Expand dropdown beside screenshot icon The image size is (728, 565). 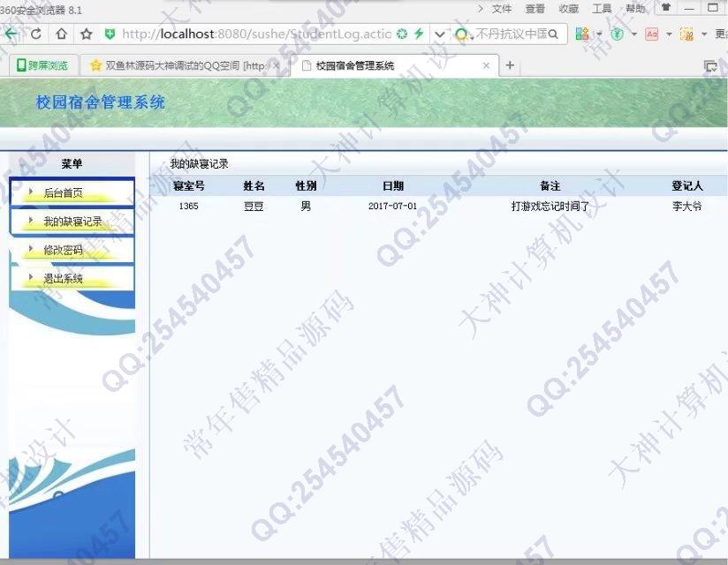pyautogui.click(x=704, y=34)
